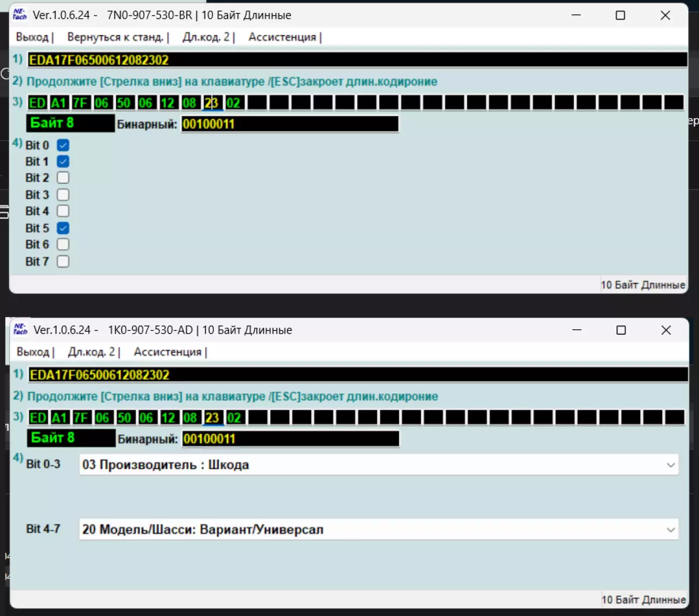Screen dimensions: 699x616
Task: Expand Bit 4-7 Модель/Шасси dropdown
Action: [379, 529]
